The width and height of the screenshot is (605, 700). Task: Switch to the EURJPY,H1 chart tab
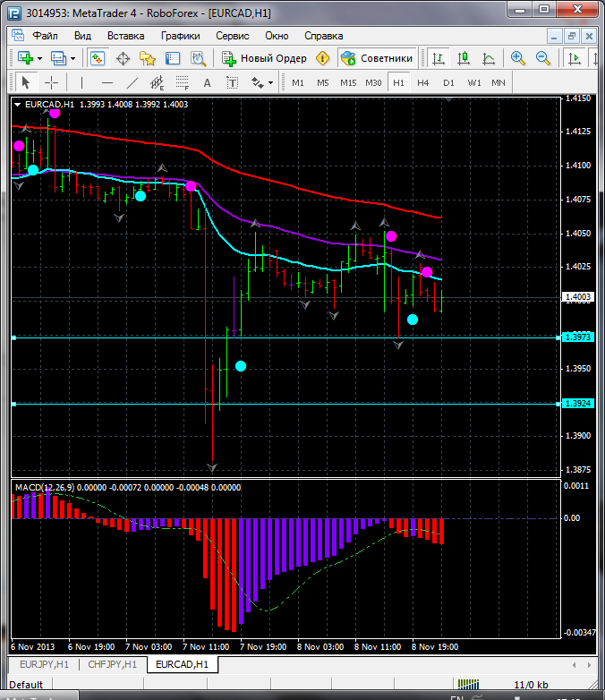click(43, 664)
